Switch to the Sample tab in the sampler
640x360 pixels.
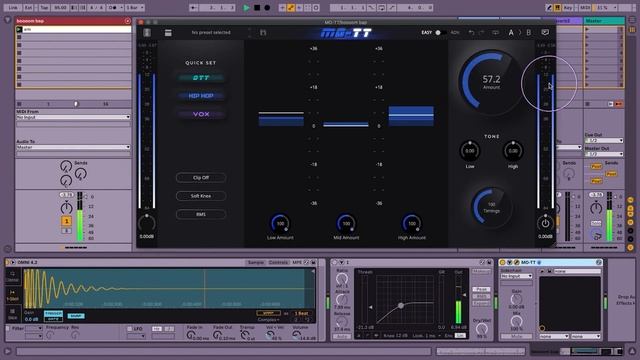(x=256, y=262)
